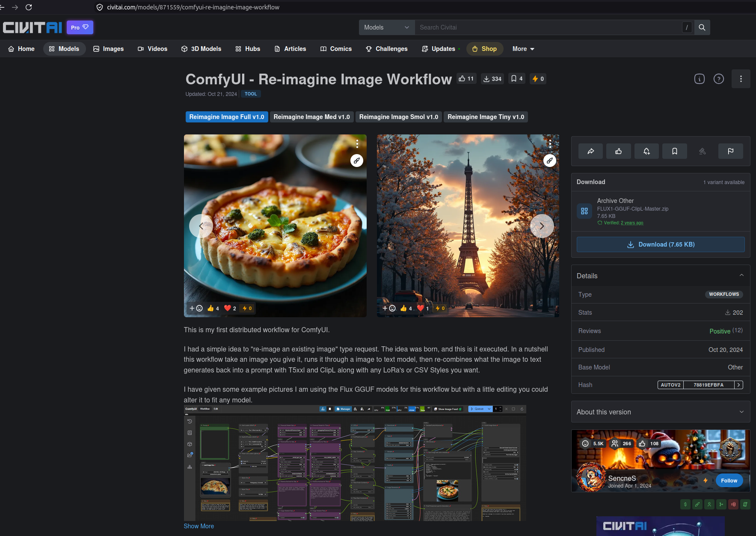This screenshot has width=756, height=536.
Task: Open the three-dot menu on the Eiffel Tower image
Action: coord(550,143)
